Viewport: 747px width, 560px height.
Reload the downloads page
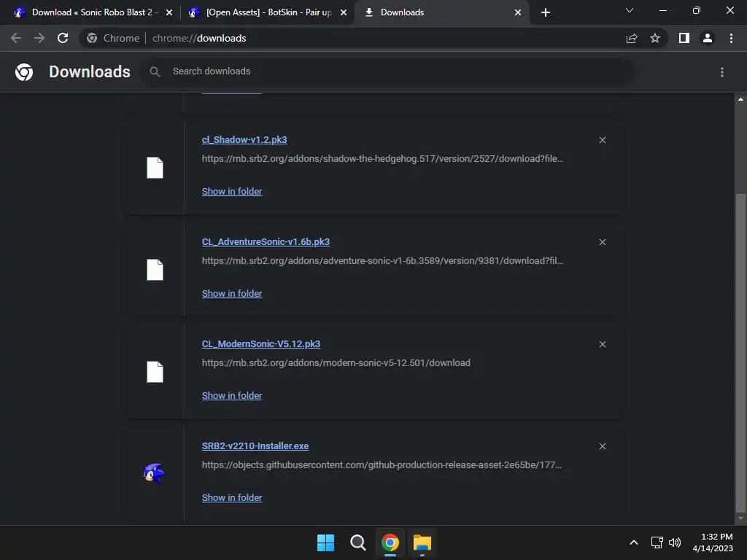click(x=63, y=38)
